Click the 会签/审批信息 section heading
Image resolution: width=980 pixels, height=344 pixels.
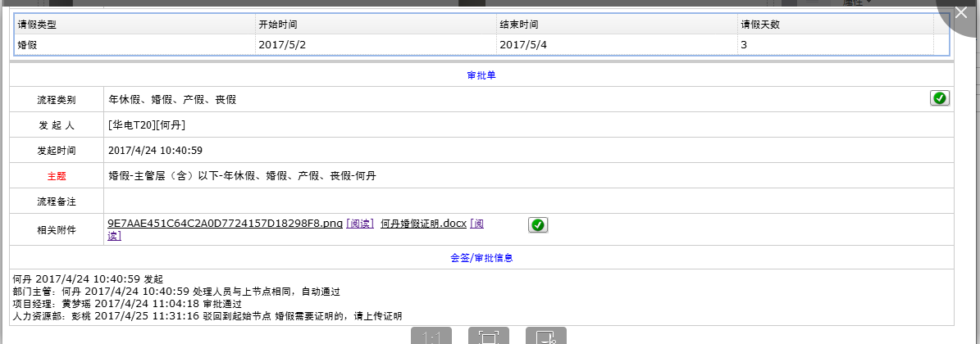tap(481, 258)
